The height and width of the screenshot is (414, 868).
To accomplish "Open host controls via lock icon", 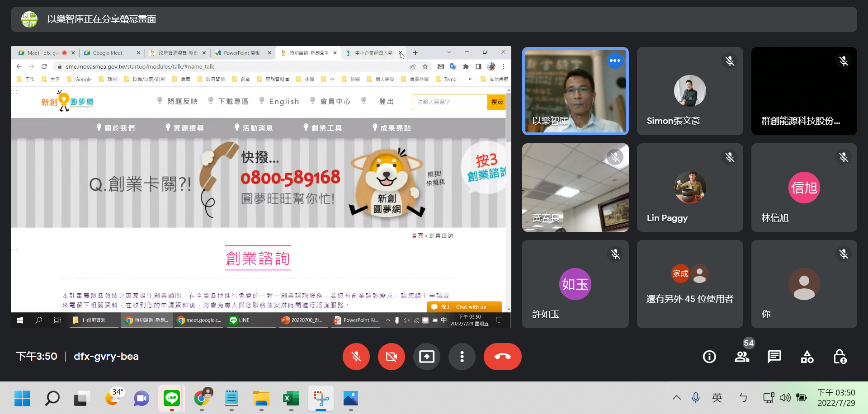I will tap(840, 357).
